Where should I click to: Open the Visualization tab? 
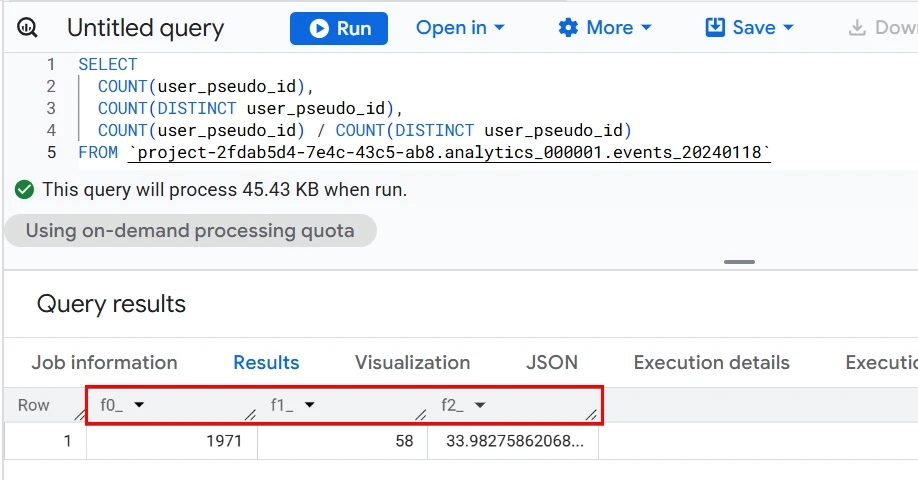[x=412, y=362]
